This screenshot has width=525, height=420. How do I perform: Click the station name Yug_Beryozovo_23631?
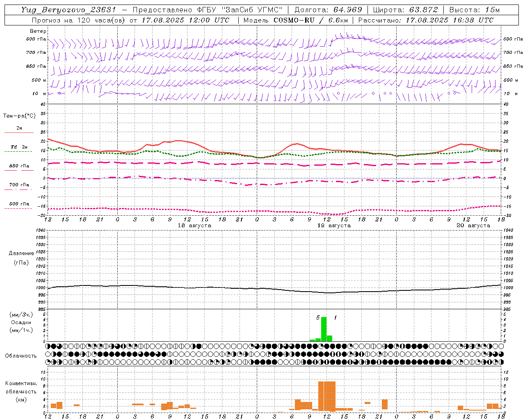coord(68,10)
